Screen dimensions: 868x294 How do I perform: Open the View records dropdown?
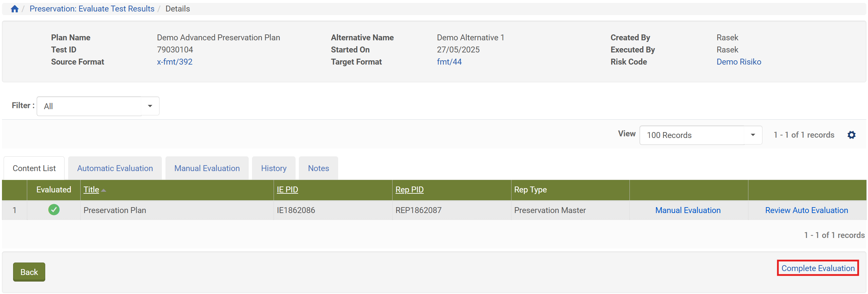[752, 135]
